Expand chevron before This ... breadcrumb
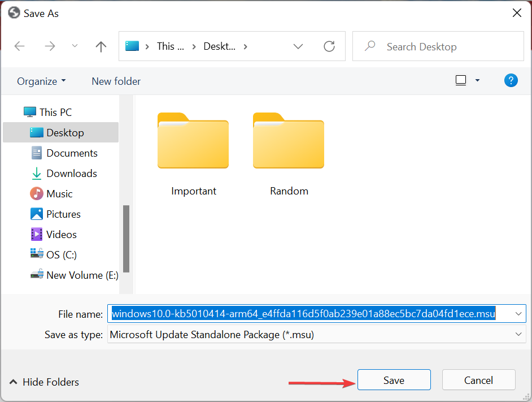532x402 pixels. [147, 46]
